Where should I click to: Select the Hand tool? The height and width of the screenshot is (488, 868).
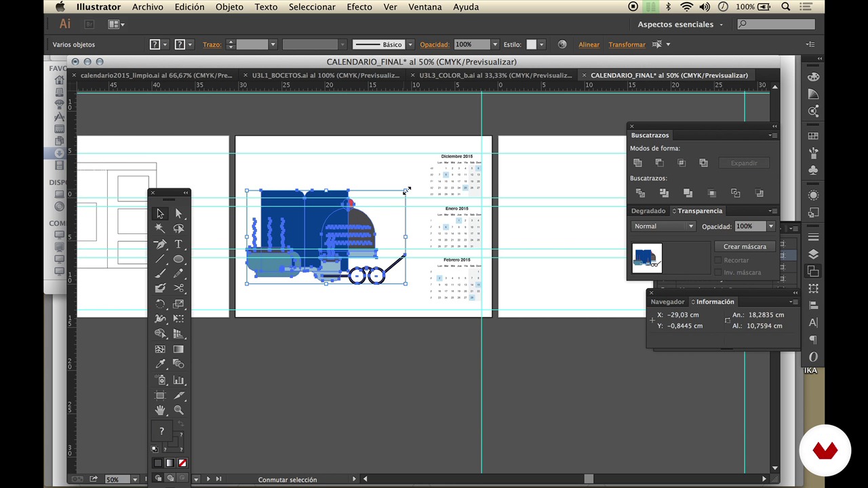pos(160,410)
